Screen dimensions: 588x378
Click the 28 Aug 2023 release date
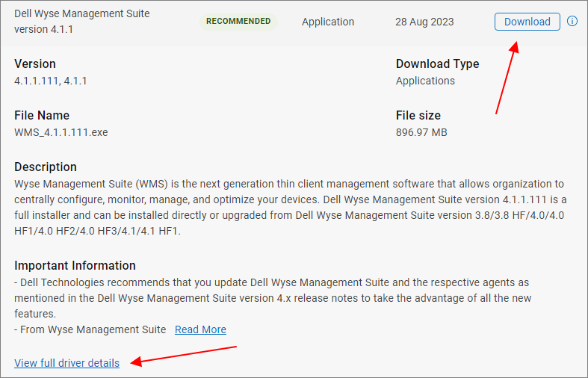tap(425, 22)
